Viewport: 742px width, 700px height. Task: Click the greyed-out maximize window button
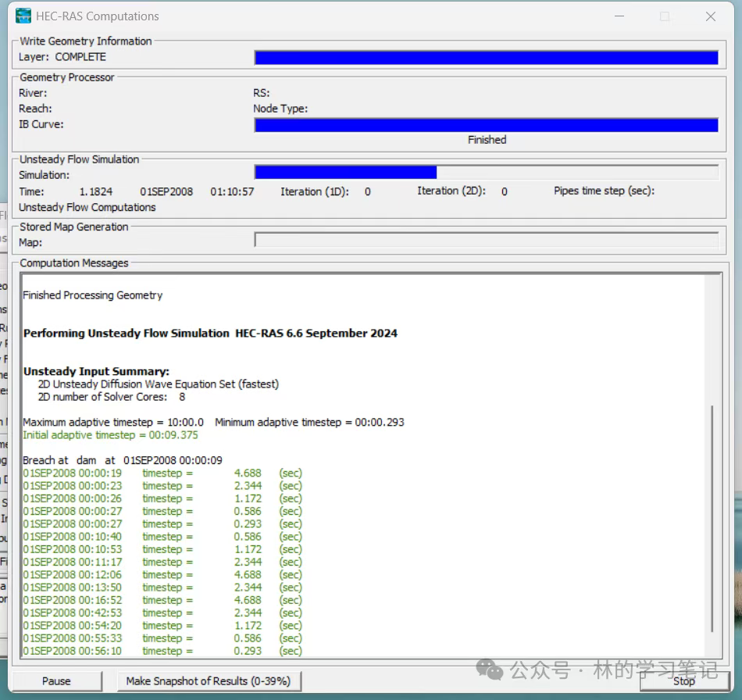point(665,16)
